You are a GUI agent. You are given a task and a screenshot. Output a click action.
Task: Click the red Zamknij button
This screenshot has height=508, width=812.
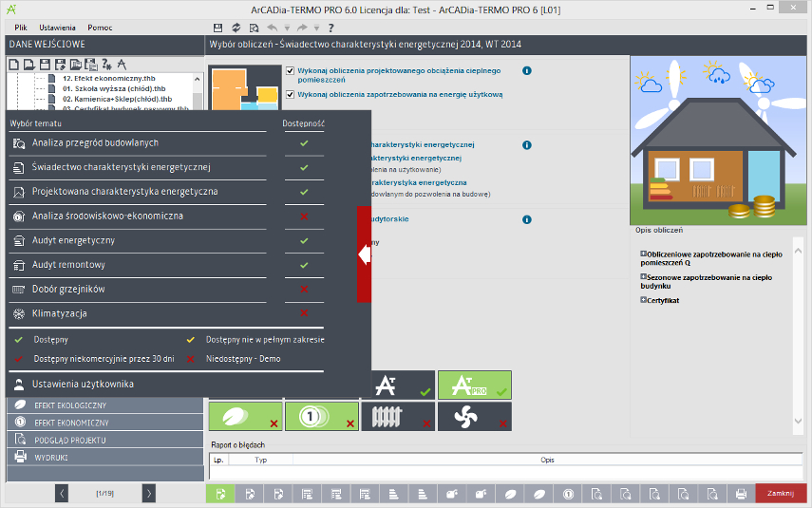point(781,494)
